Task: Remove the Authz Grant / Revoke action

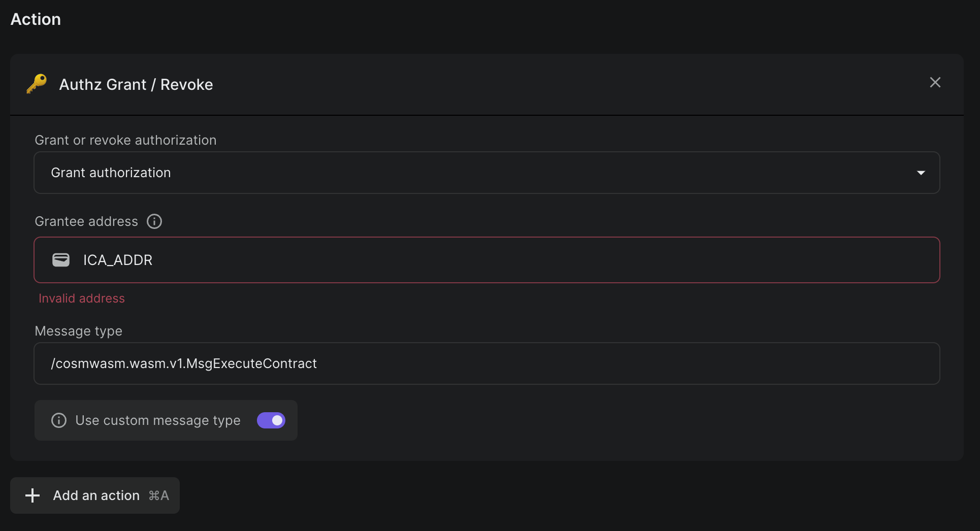Action: coord(935,82)
